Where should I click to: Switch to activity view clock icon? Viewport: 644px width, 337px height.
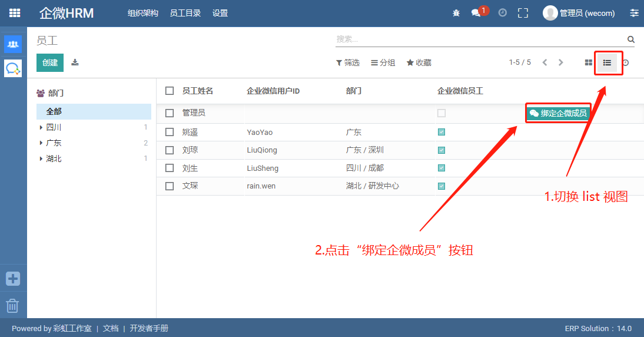click(x=626, y=62)
